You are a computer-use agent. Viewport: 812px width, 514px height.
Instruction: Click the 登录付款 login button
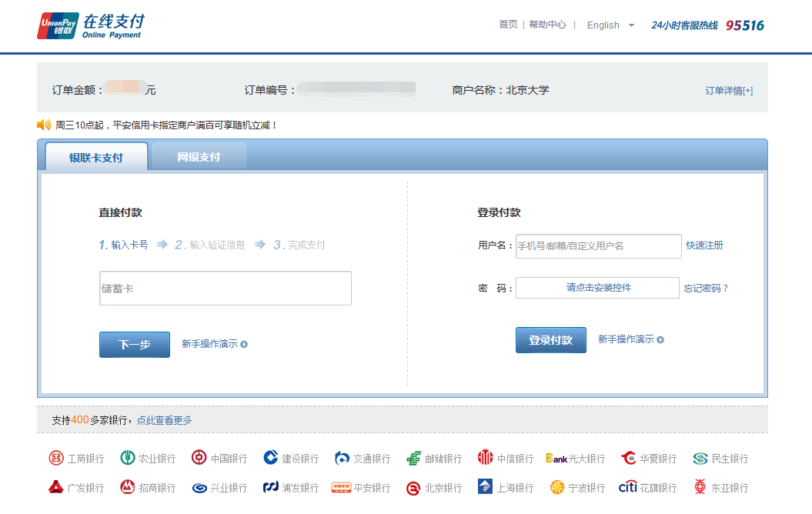coord(550,340)
